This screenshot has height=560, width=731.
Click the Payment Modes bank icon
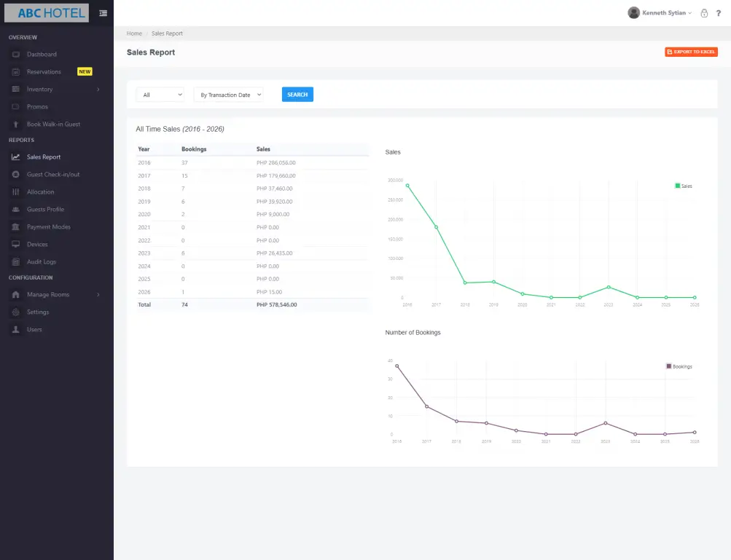[x=16, y=227]
